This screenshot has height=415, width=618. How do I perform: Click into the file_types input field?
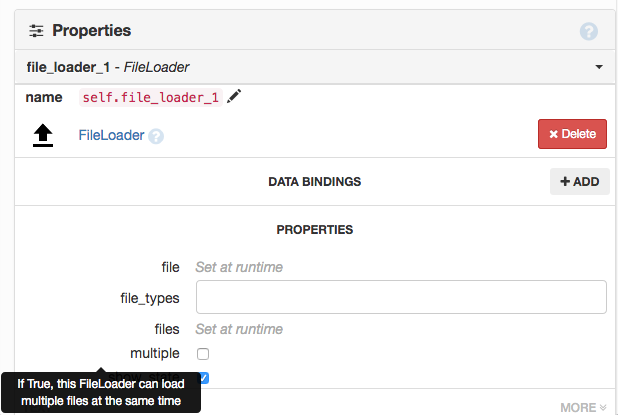(401, 298)
